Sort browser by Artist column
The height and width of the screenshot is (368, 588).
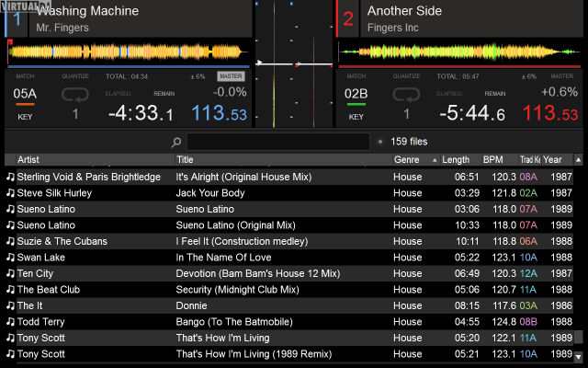coord(96,159)
